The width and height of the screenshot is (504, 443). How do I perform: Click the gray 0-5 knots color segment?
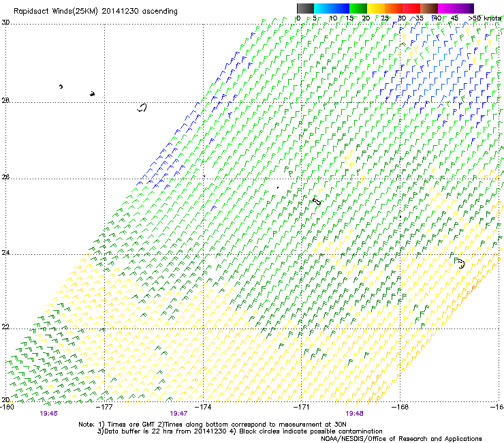(x=305, y=8)
